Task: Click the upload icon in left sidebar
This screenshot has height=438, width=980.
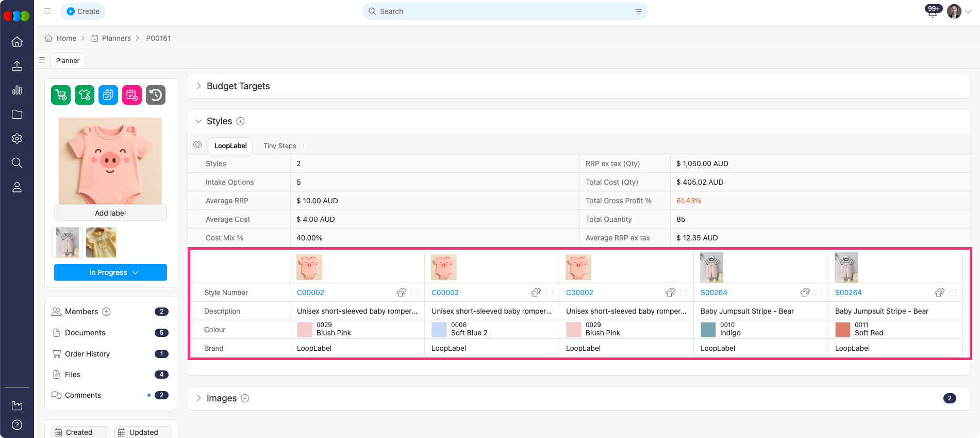Action: (x=17, y=66)
